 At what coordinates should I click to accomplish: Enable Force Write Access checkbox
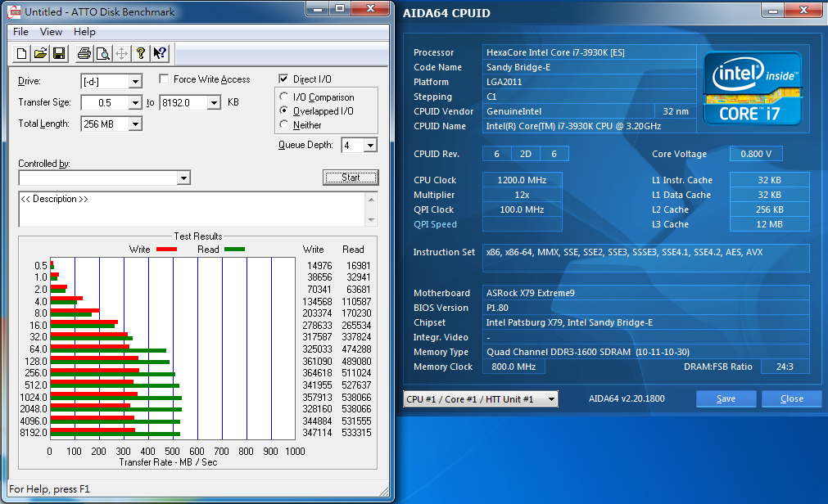[x=165, y=79]
